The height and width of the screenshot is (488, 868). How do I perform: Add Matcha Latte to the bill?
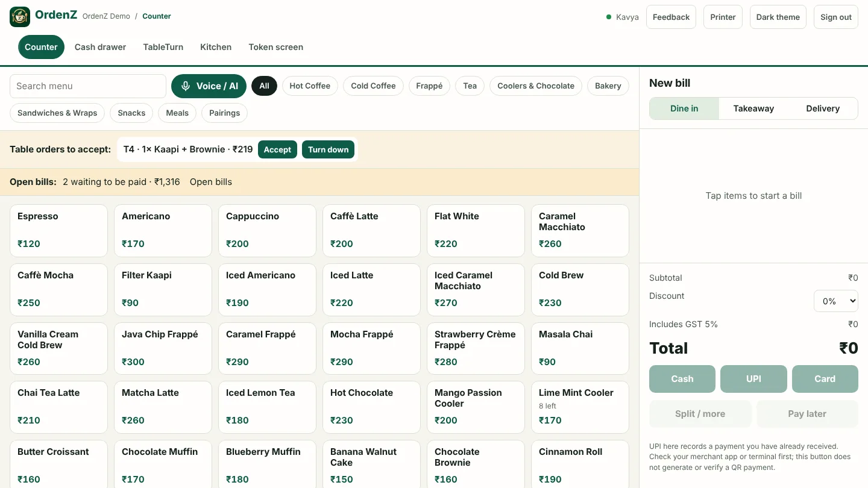(163, 407)
